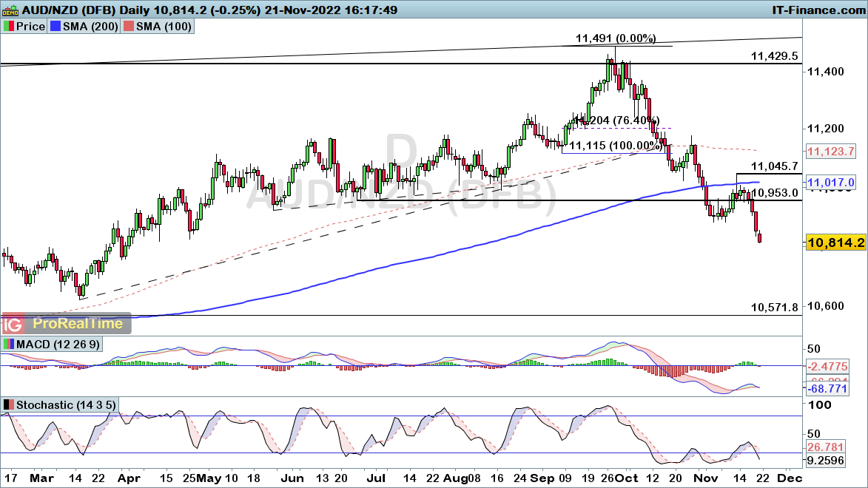
Task: Click the 11,491 (0.00%) Fibonacci label
Action: click(616, 38)
